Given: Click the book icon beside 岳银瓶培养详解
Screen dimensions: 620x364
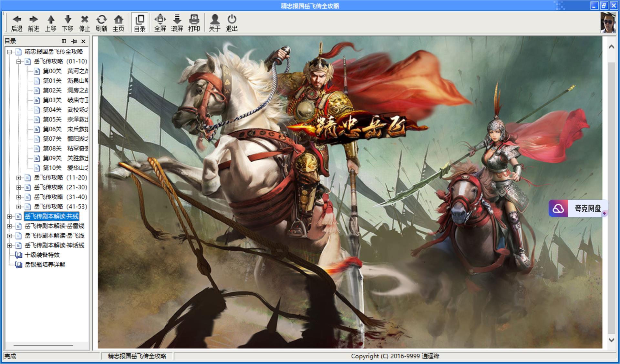Looking at the screenshot, I should coord(19,265).
